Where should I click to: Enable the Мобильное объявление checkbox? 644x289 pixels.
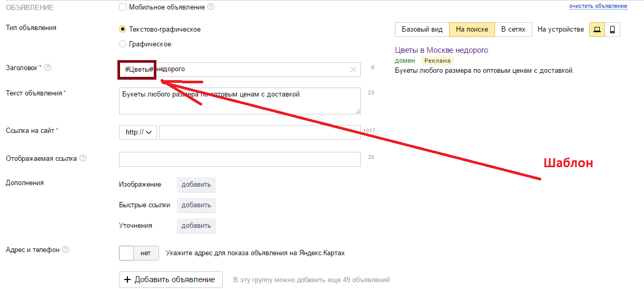tap(123, 7)
